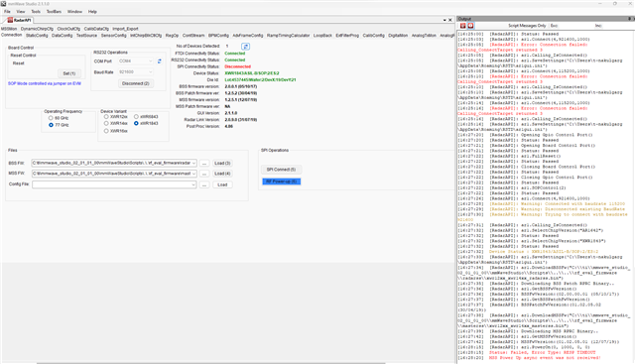Open the File menu
Viewport: 635px width, 364px height.
click(7, 12)
